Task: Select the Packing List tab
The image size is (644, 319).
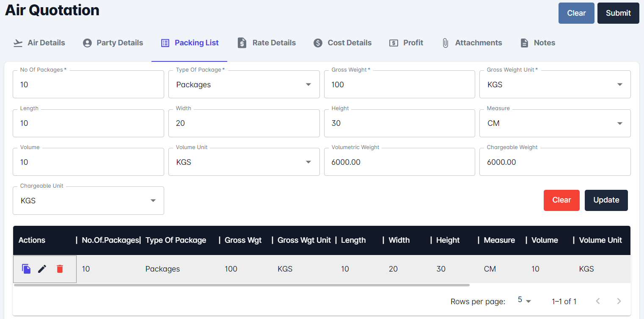Action: 189,43
